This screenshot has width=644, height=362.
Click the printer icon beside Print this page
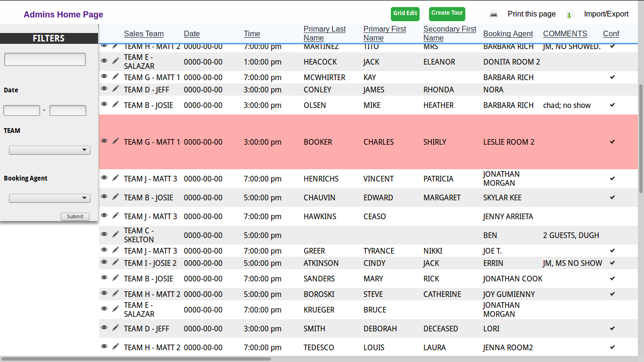point(494,14)
